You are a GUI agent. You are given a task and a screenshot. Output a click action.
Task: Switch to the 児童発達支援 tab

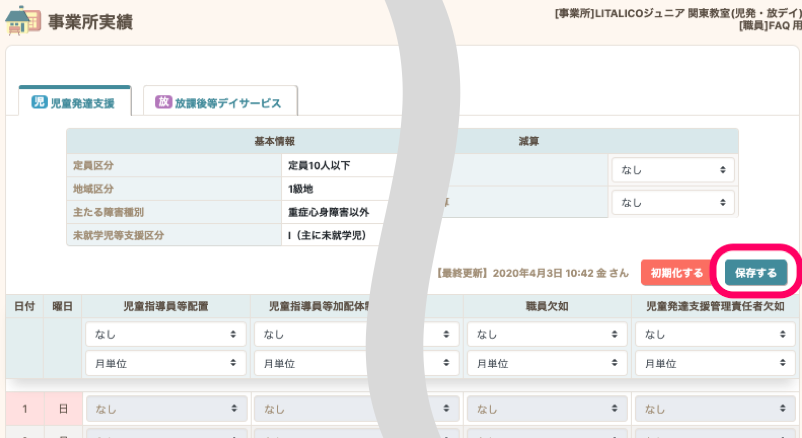(75, 103)
